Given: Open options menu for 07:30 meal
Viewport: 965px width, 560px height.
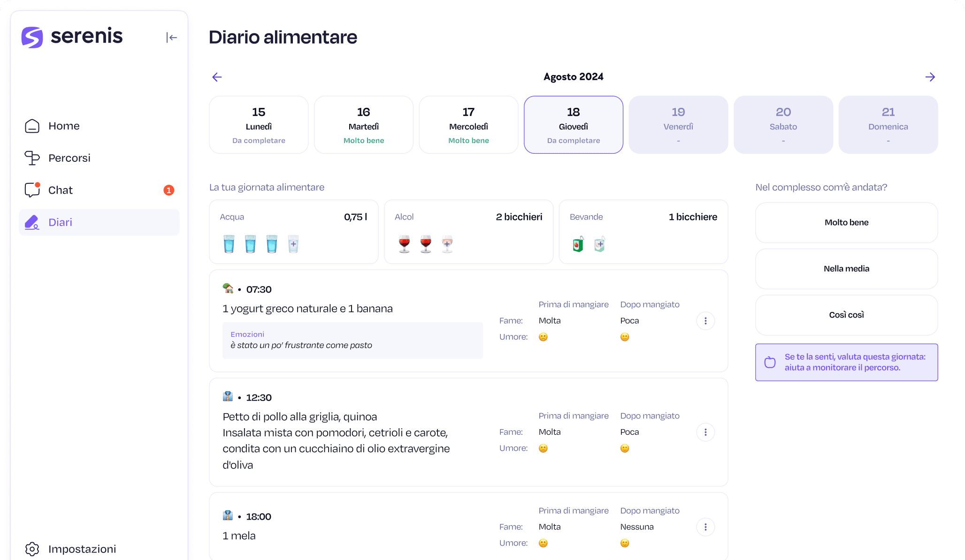Looking at the screenshot, I should click(705, 321).
